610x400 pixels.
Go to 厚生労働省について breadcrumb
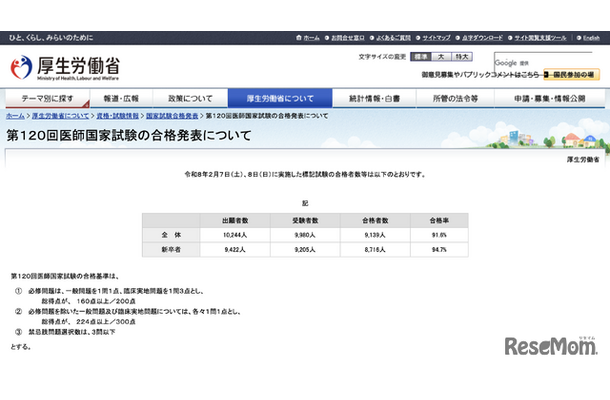point(60,116)
